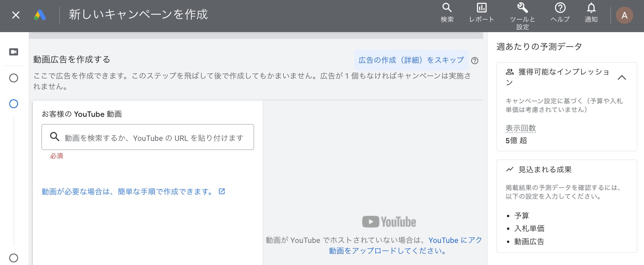Click the 5億 超 impressions value
The height and width of the screenshot is (265, 644).
(516, 141)
